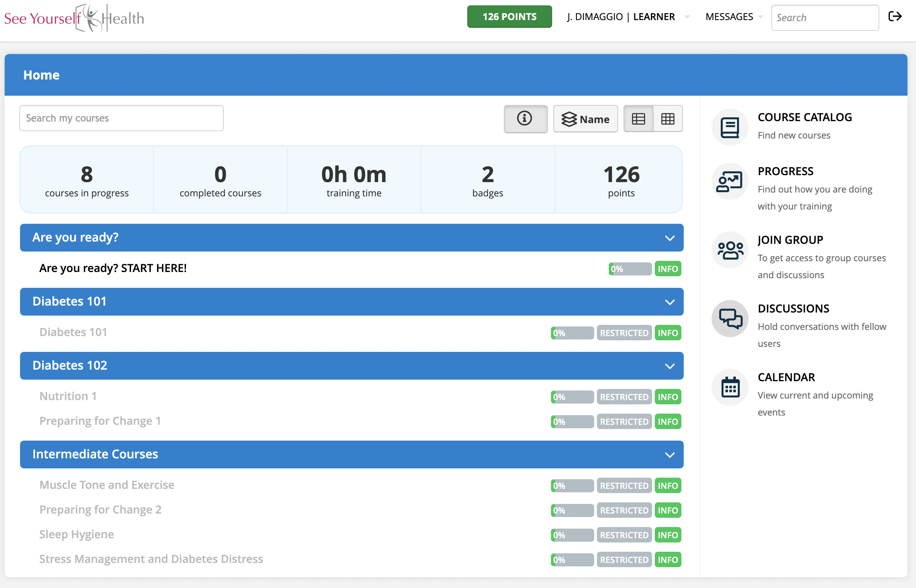Open the Calendar icon
This screenshot has height=588, width=916.
click(730, 388)
